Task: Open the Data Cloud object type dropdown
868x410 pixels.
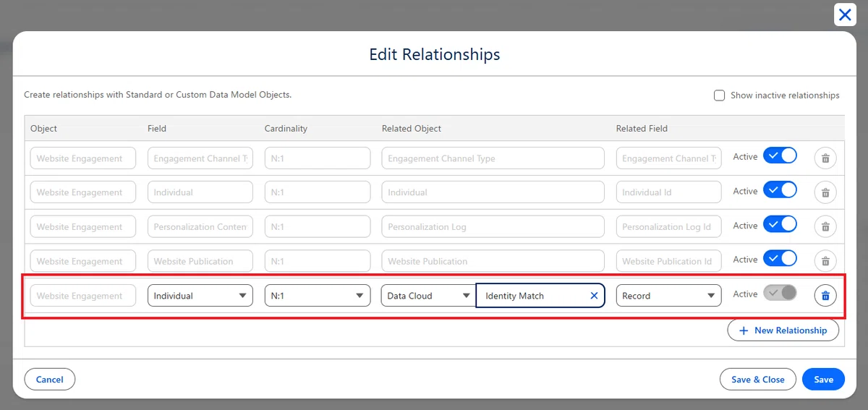Action: tap(428, 296)
